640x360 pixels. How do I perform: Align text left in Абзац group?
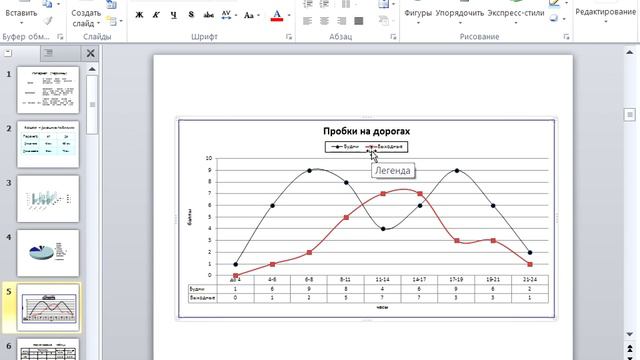(307, 20)
